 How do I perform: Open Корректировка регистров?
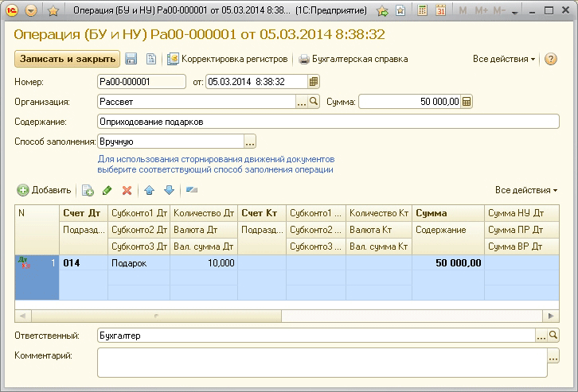click(x=228, y=59)
